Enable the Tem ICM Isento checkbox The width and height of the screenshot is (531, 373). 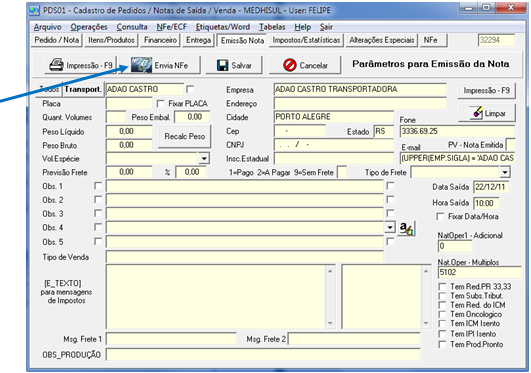coord(442,324)
